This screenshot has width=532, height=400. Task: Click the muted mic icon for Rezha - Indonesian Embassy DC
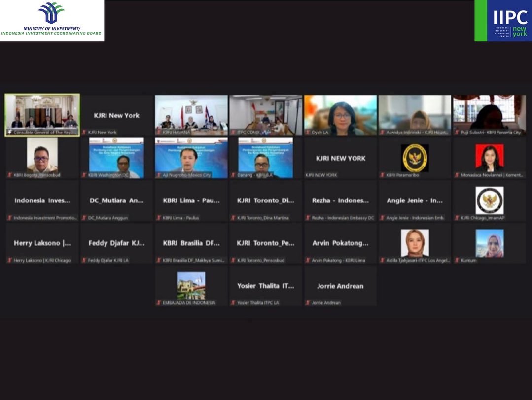point(308,218)
